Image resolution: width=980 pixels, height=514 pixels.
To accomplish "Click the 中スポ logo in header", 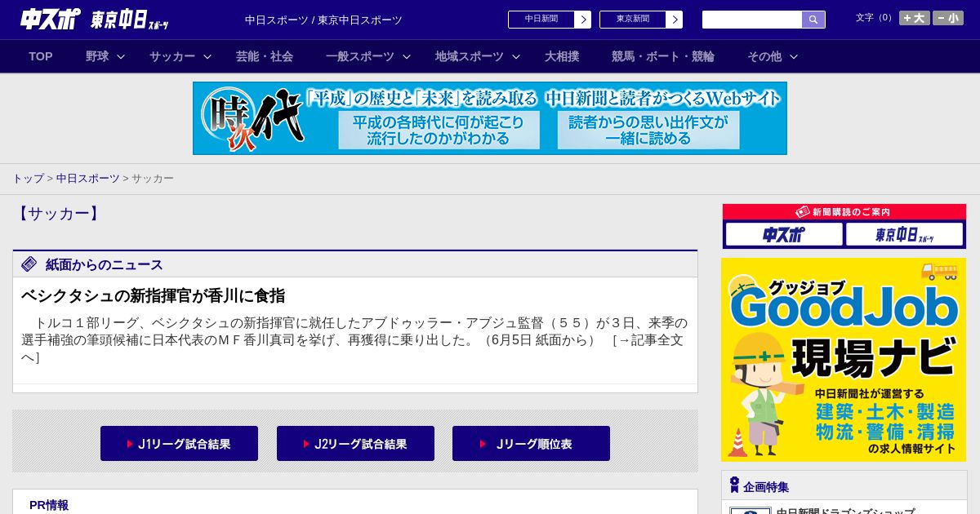I will click(x=50, y=19).
